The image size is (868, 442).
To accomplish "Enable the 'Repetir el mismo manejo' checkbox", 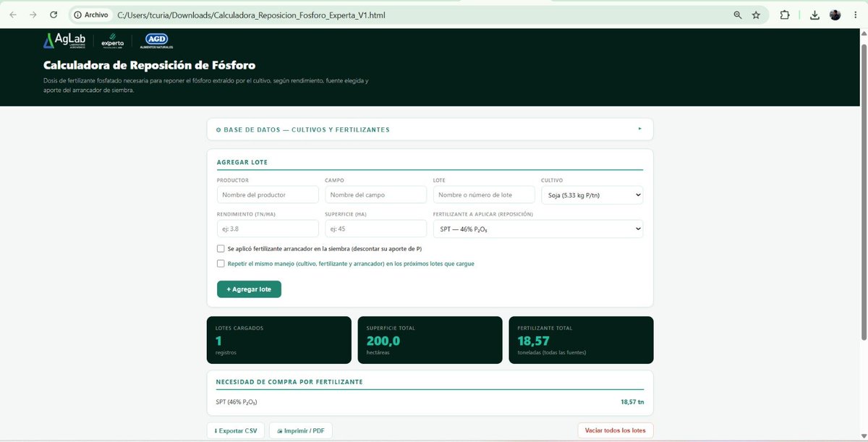I will pos(221,264).
